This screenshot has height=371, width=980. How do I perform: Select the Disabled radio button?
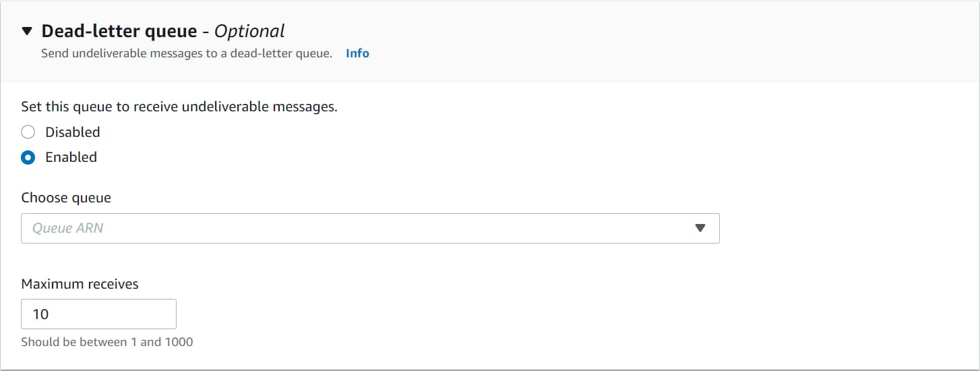coord(28,132)
